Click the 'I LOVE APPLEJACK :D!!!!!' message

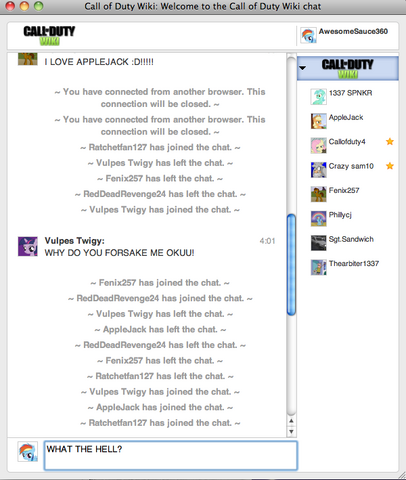click(x=99, y=62)
